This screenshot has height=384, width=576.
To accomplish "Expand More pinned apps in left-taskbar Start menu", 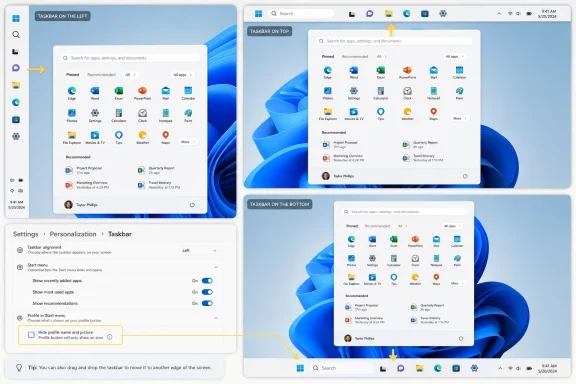I will pyautogui.click(x=188, y=142).
